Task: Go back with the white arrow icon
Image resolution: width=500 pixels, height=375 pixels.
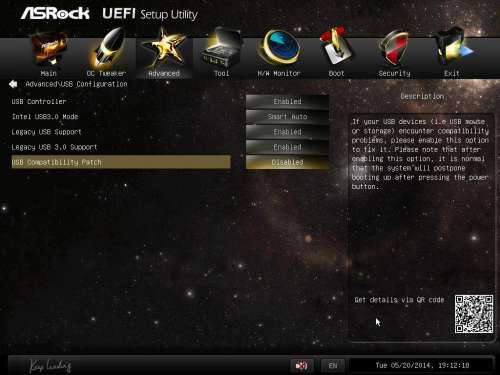Action: point(13,84)
